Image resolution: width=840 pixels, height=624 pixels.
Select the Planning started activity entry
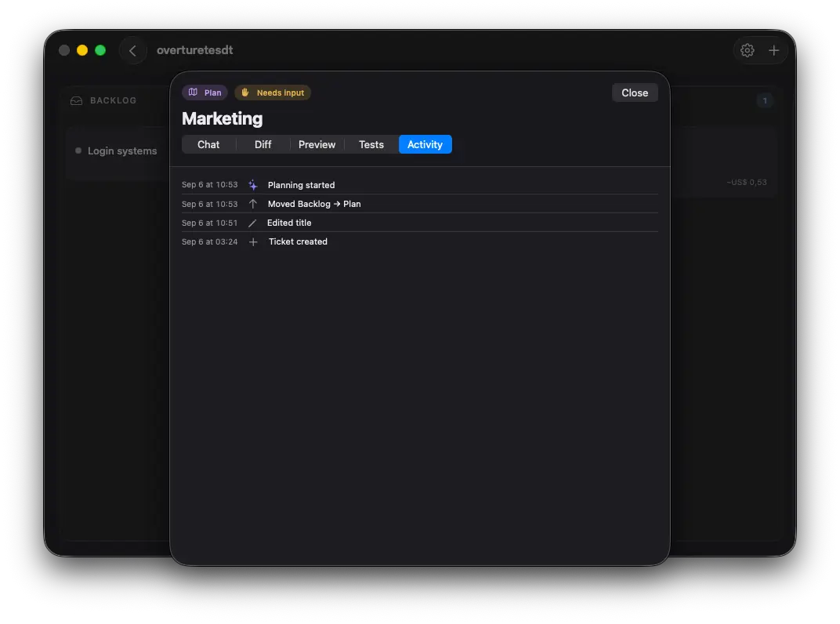pyautogui.click(x=420, y=185)
